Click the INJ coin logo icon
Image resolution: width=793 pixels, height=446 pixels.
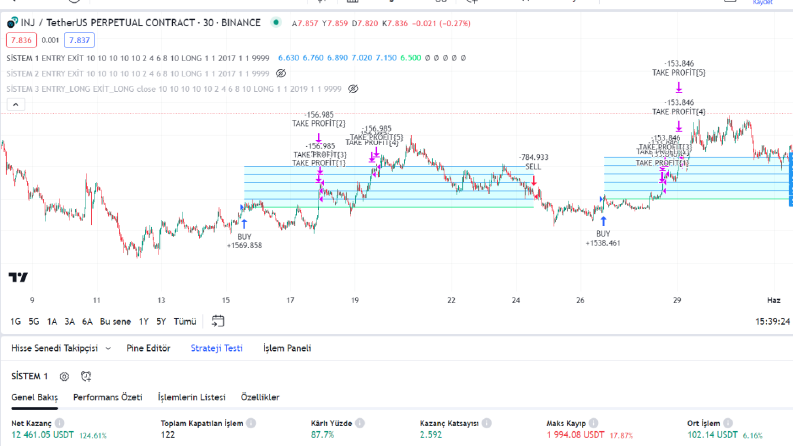12,23
